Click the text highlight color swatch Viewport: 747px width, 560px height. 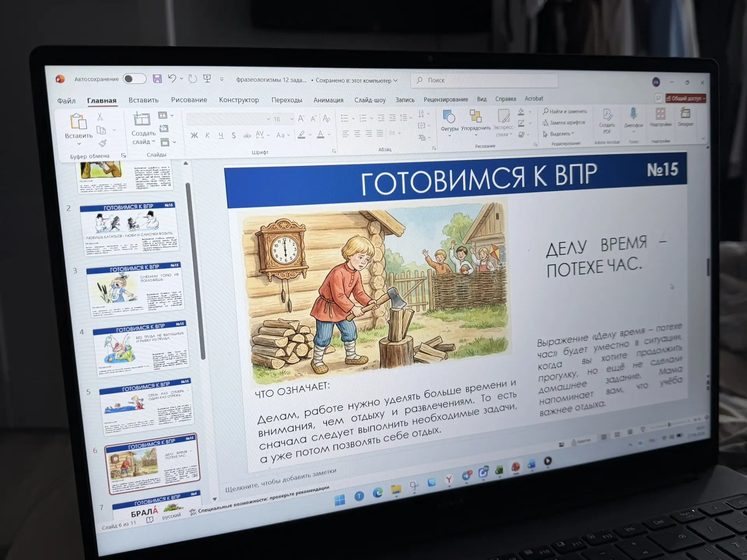(302, 135)
